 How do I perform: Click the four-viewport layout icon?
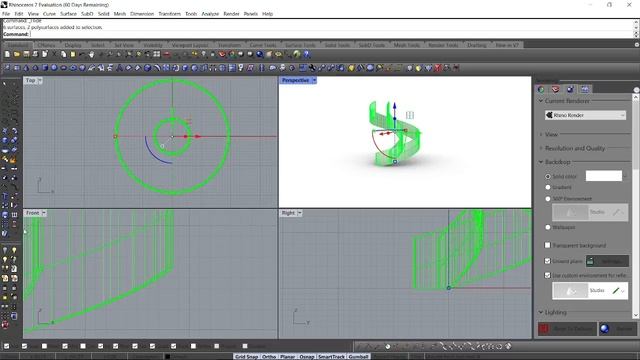(157, 54)
